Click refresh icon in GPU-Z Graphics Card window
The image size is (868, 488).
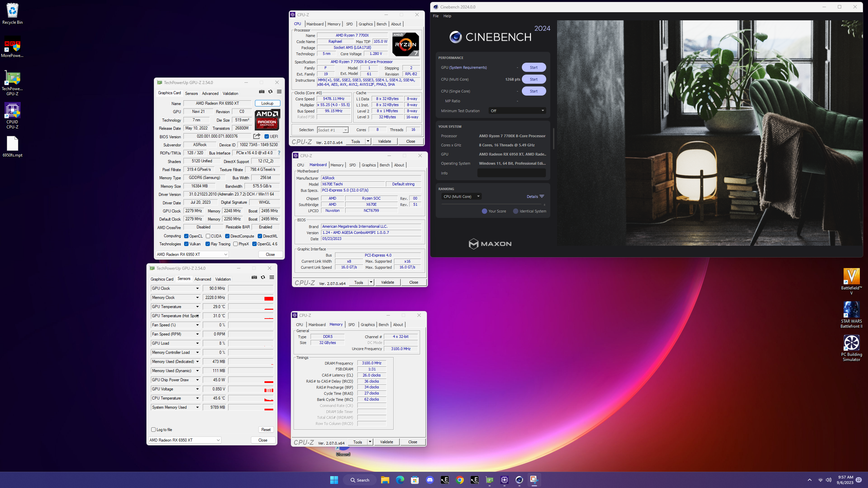(x=270, y=91)
